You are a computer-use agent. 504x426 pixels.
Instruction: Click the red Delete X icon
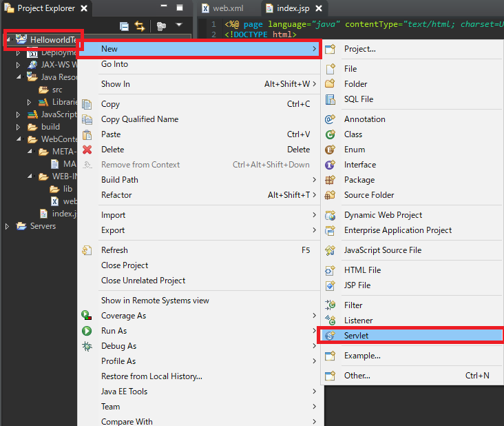(x=87, y=150)
